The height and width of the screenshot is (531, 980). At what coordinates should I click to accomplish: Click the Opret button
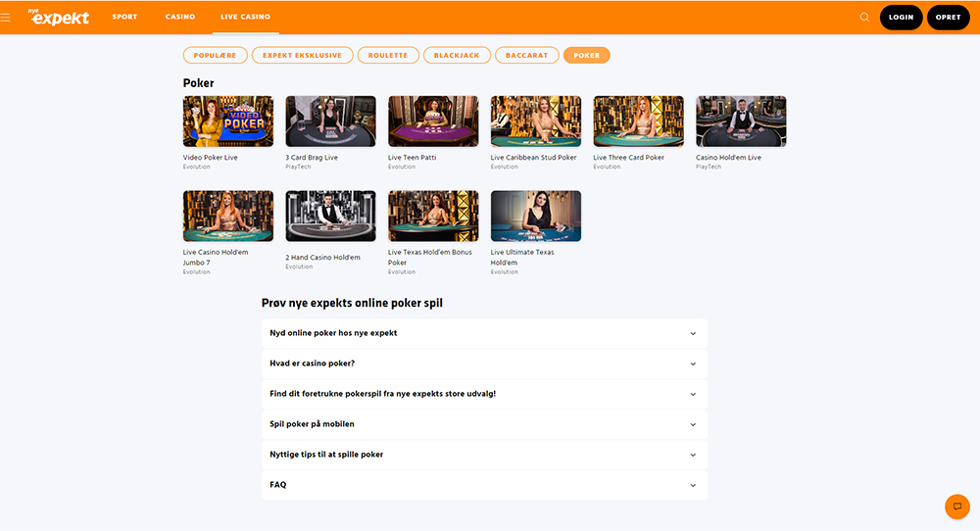click(948, 18)
